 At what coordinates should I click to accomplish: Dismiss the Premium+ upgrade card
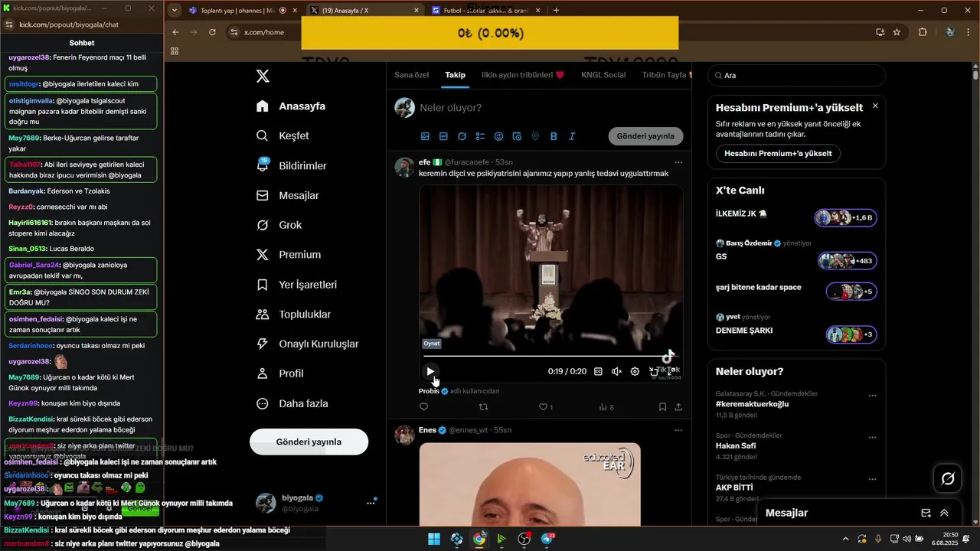tap(875, 106)
